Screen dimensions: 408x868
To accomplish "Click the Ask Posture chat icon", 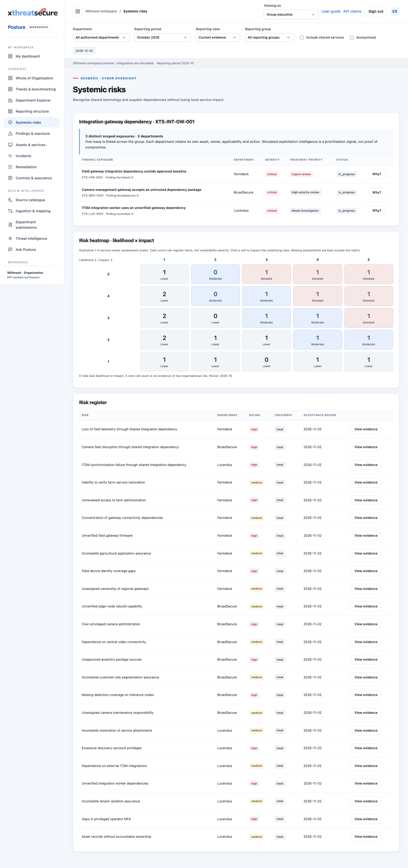I will pos(10,250).
